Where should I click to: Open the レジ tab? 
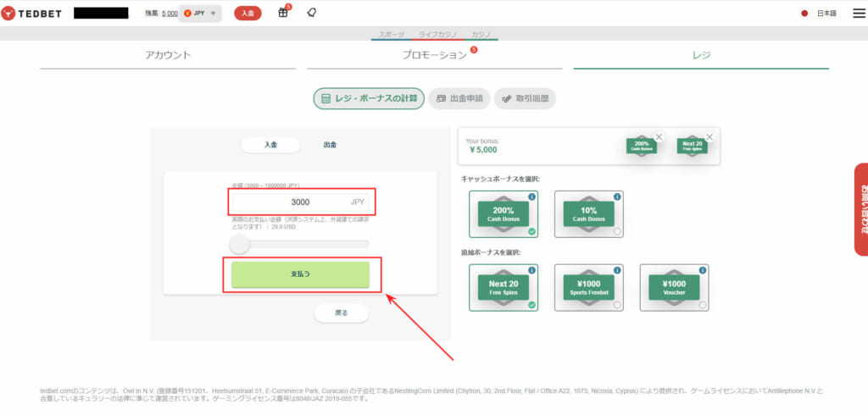(701, 55)
